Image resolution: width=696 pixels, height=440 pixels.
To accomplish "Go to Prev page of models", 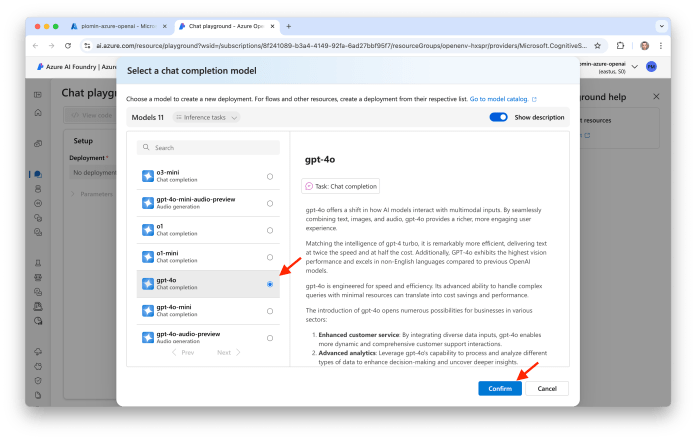I will pyautogui.click(x=183, y=353).
